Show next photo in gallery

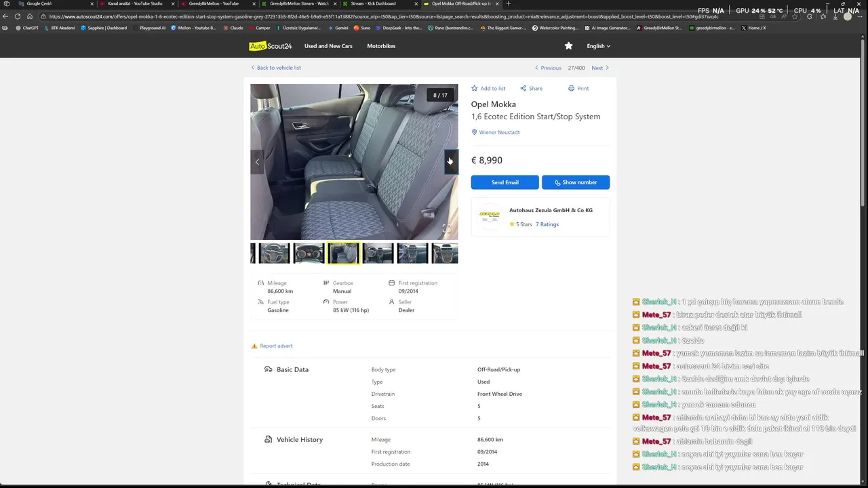tap(451, 162)
